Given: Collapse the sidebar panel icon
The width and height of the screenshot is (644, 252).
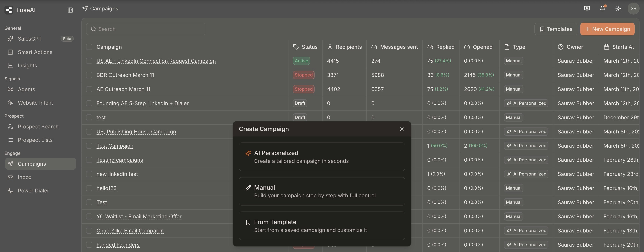Looking at the screenshot, I should click(70, 10).
